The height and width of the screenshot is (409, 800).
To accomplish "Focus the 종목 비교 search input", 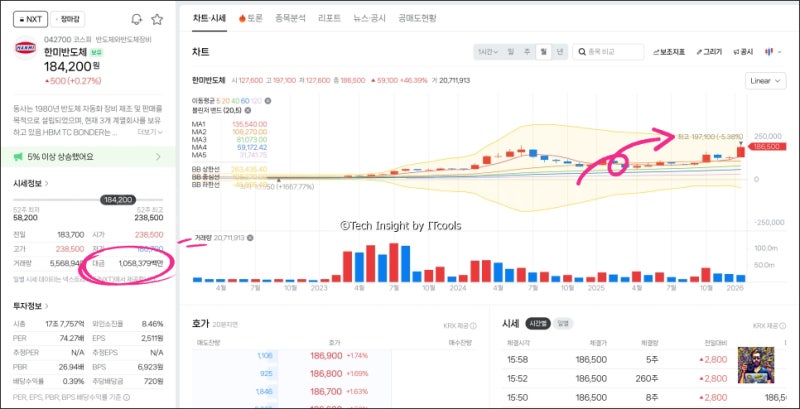I will [x=608, y=52].
